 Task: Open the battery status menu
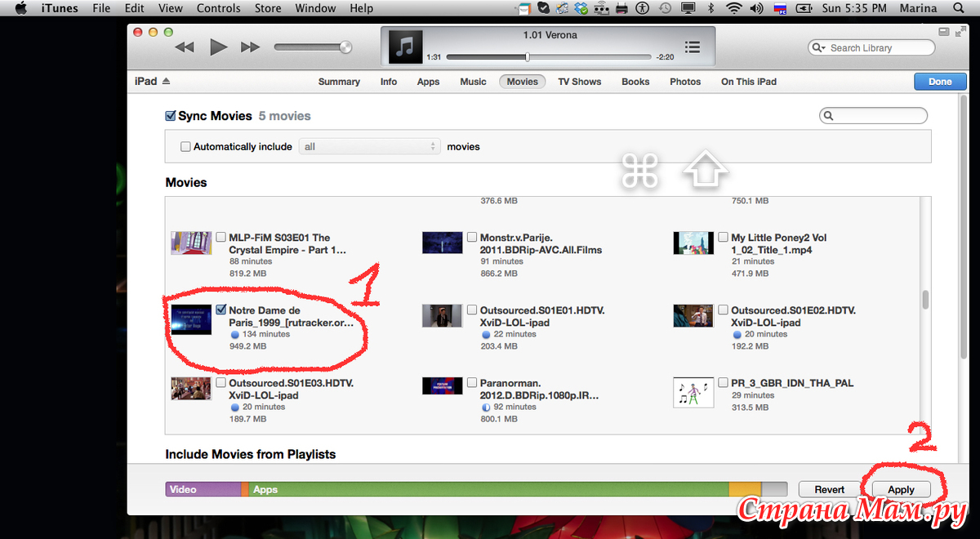pyautogui.click(x=804, y=9)
